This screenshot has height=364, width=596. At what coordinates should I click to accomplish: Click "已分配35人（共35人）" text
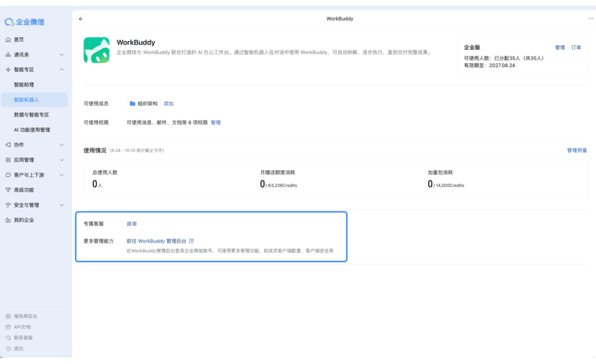point(519,58)
